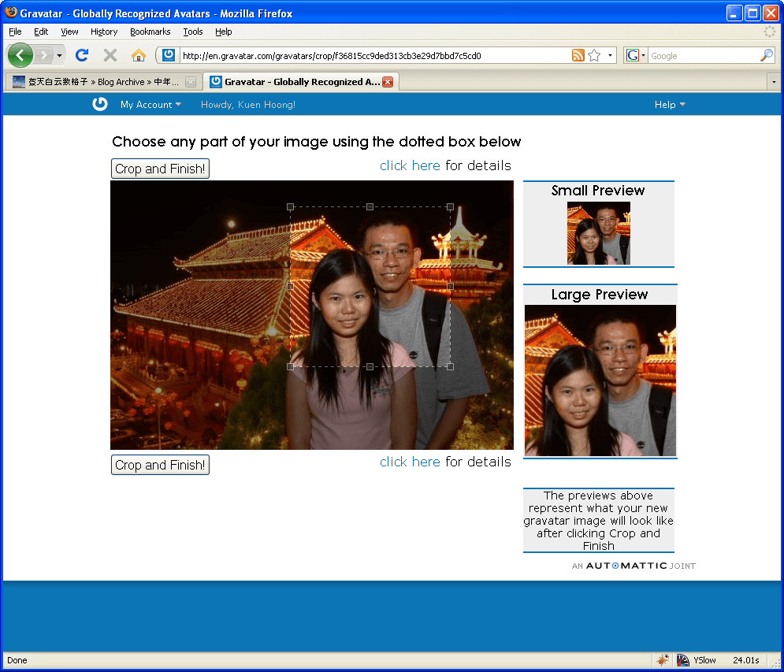Viewport: 784px width, 672px height.
Task: Reload the page with the refresh icon
Action: [x=81, y=55]
